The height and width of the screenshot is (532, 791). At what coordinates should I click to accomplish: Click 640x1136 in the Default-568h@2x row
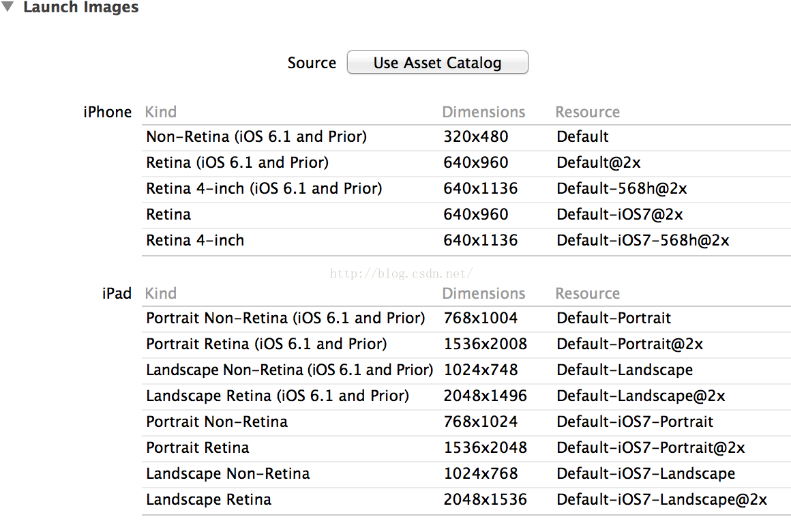click(480, 188)
